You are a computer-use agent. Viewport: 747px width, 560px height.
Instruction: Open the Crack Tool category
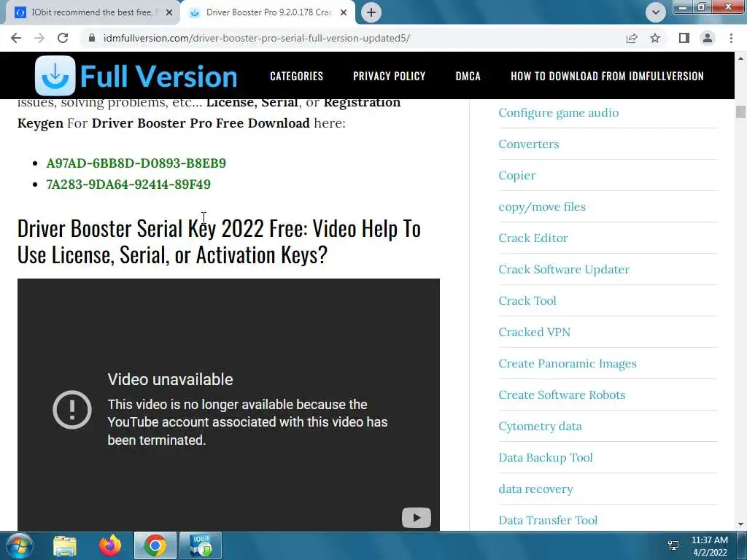click(x=527, y=301)
